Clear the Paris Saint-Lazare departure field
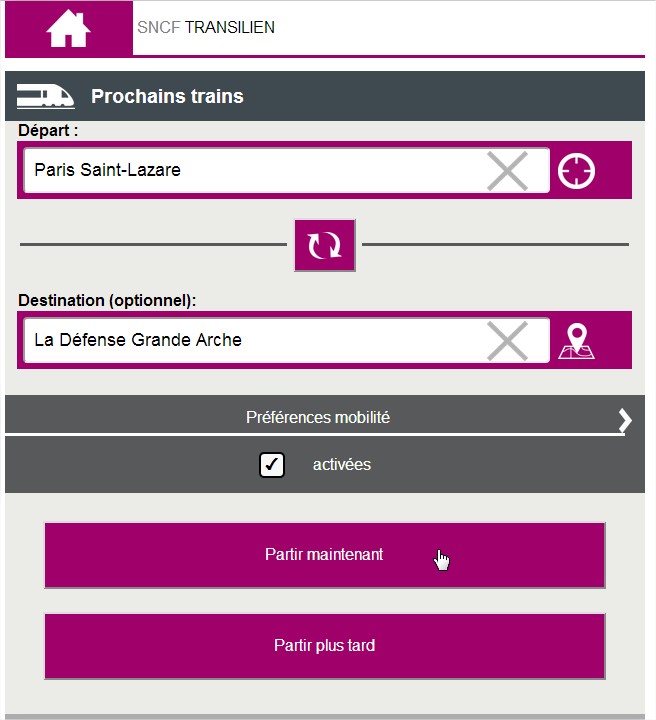Image resolution: width=656 pixels, height=720 pixels. click(507, 171)
